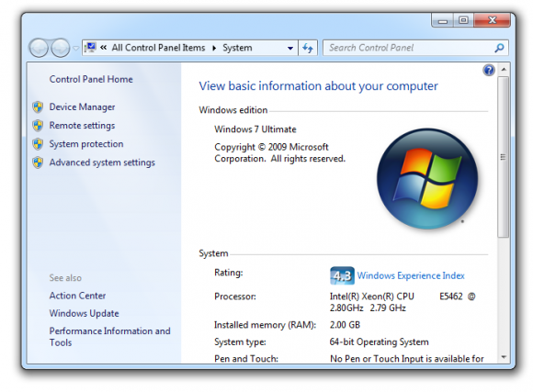Go to Control Panel Home
Screen dimensions: 533x392
91,79
